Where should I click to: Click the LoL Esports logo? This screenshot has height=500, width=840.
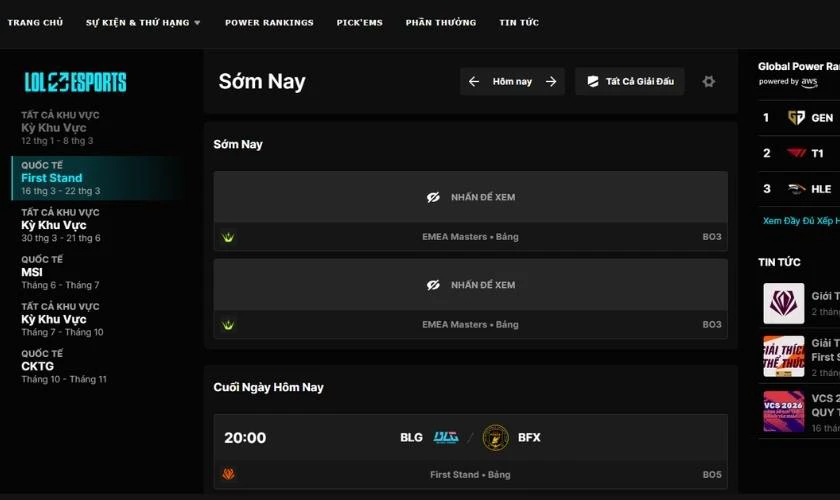(75, 82)
